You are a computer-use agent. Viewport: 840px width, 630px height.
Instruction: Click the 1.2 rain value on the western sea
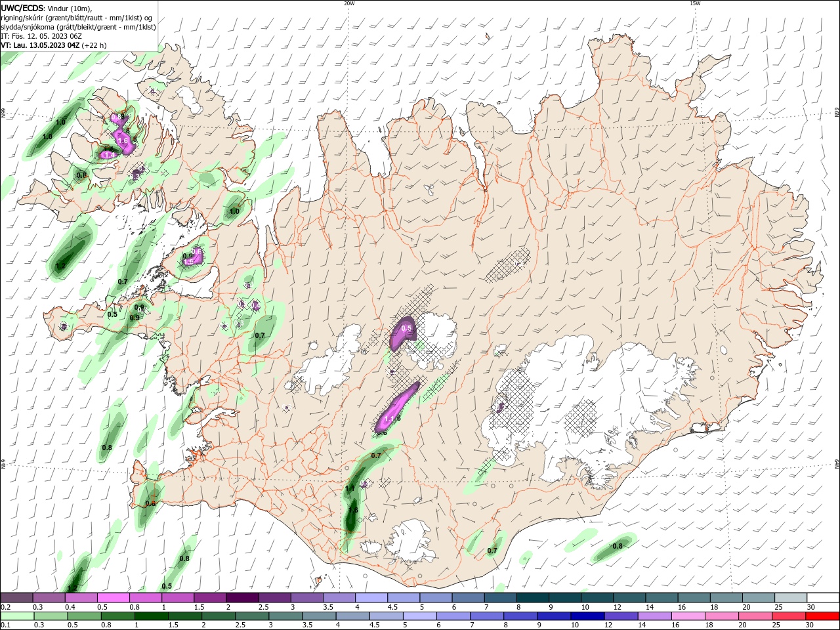[60, 266]
